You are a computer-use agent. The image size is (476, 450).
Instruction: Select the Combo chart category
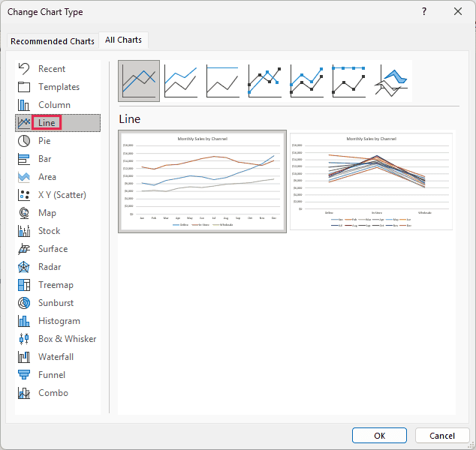pos(58,393)
